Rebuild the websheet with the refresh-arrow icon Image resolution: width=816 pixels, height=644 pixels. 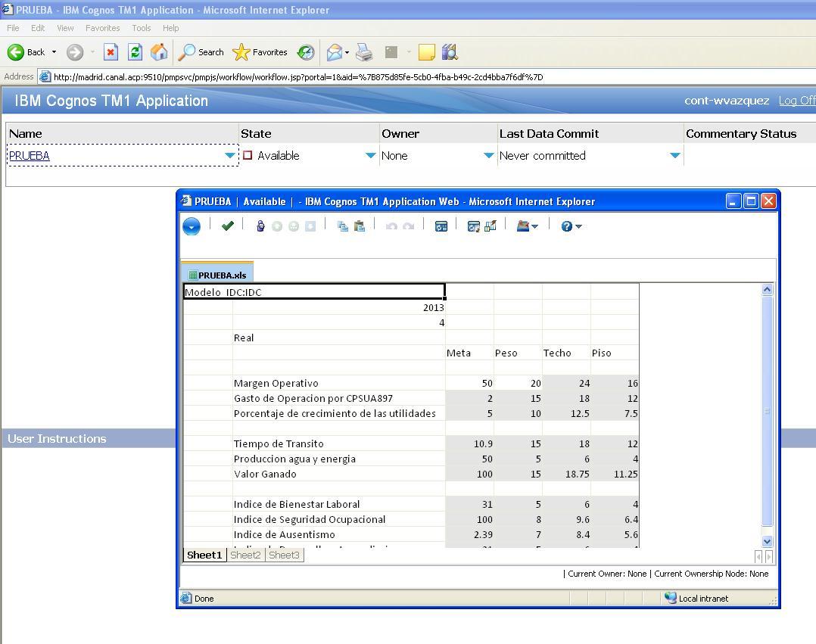[473, 226]
